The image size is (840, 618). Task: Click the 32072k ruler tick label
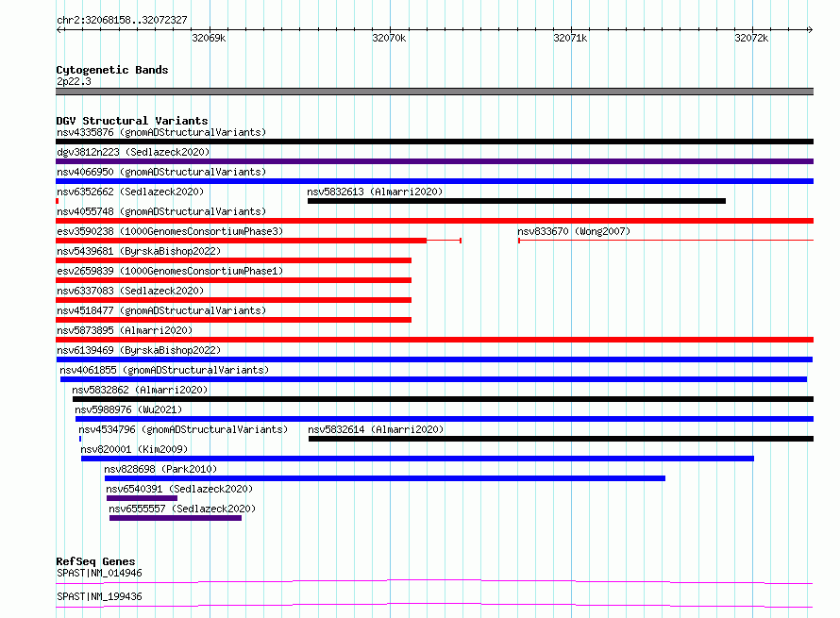[751, 38]
